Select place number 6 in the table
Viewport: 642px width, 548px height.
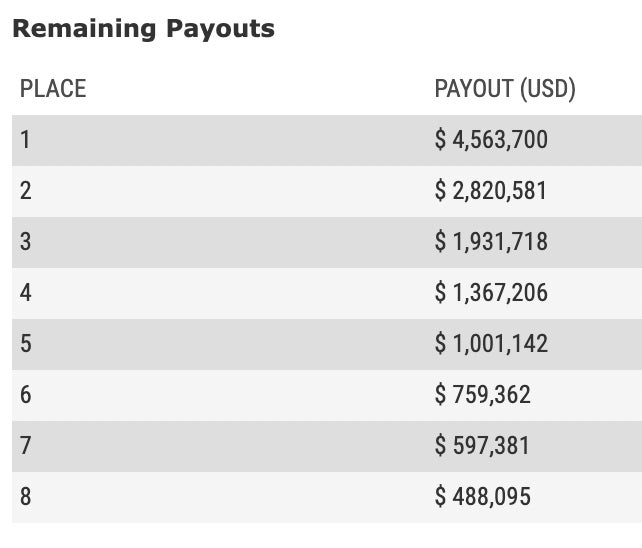pyautogui.click(x=26, y=395)
